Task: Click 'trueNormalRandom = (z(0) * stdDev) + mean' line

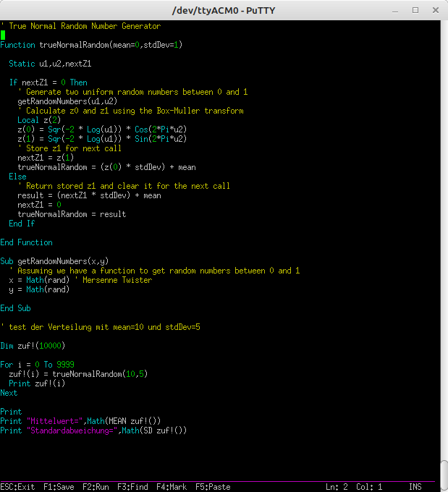Action: [106, 167]
